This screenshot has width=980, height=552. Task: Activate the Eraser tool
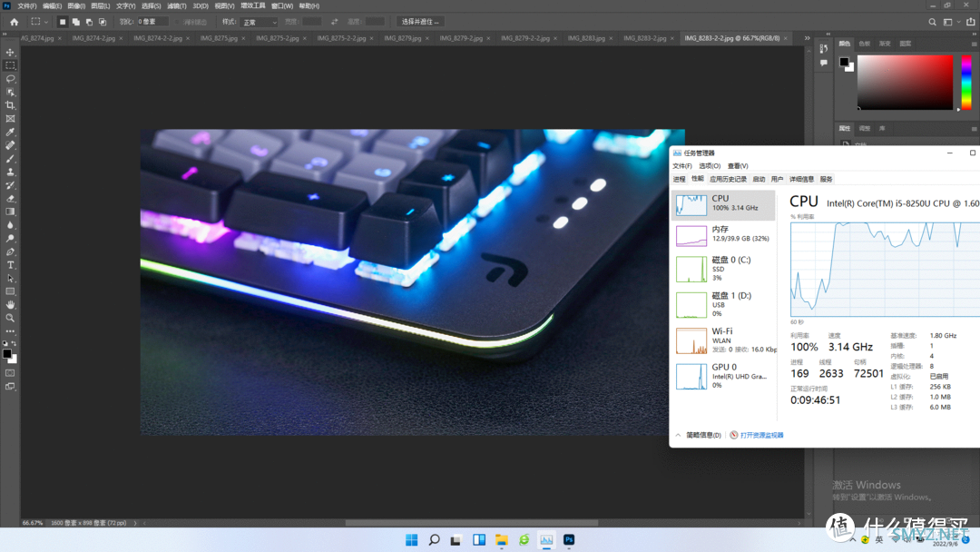10,199
